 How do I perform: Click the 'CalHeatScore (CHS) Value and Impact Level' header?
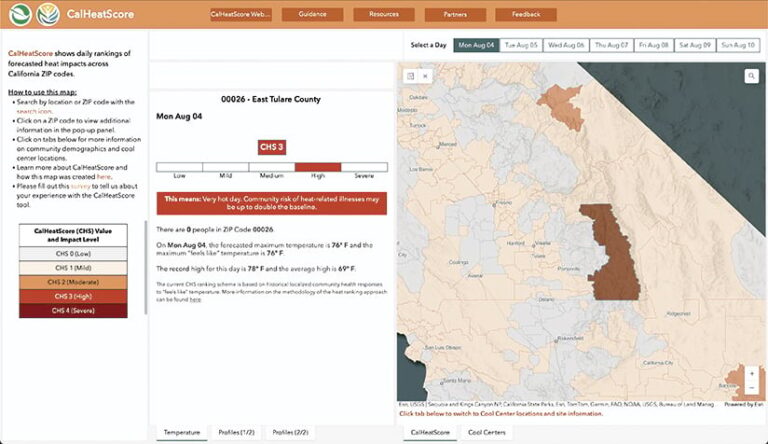[73, 235]
